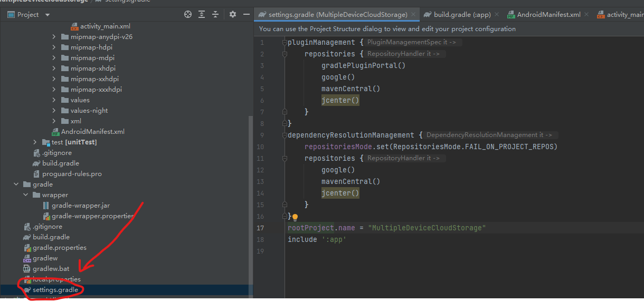
Task: Expand the values folder
Action: coord(54,100)
